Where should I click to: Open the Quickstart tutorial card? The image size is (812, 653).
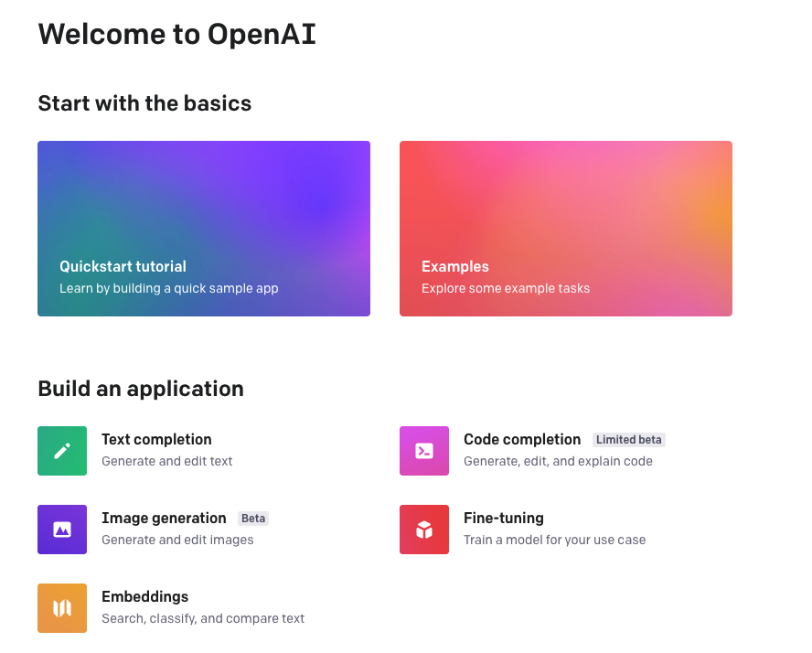pos(204,229)
